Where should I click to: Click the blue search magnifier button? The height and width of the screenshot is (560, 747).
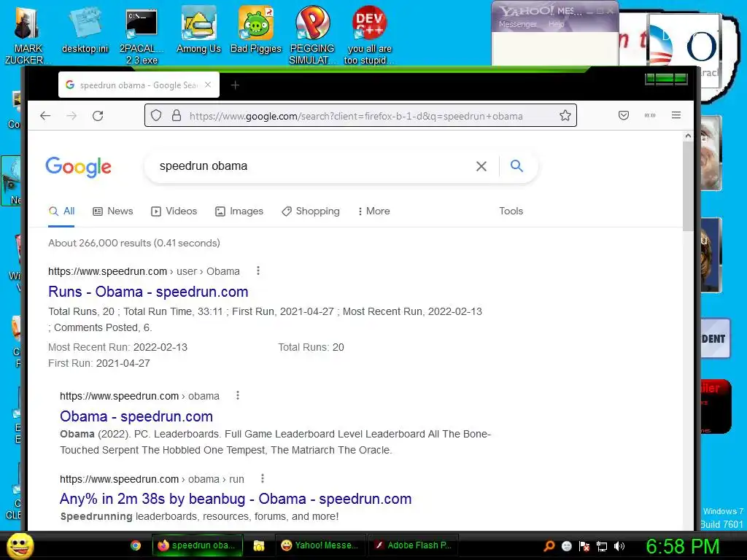click(x=516, y=166)
